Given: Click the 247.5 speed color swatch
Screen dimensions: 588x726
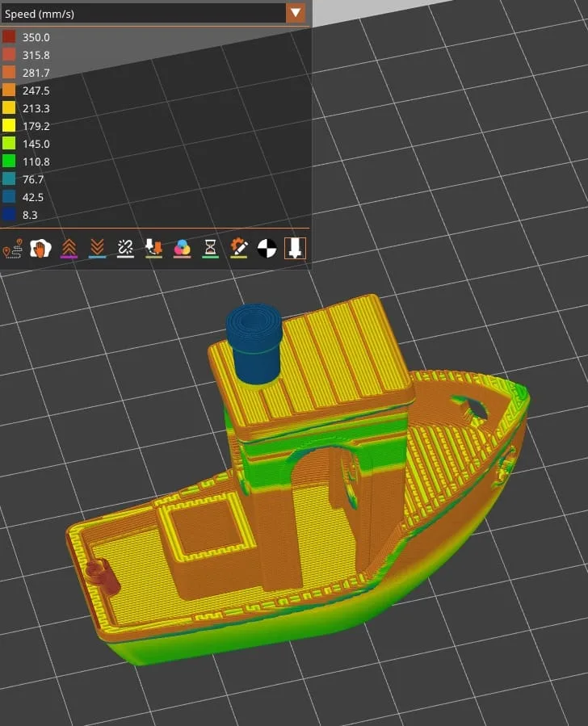Looking at the screenshot, I should click(x=9, y=90).
